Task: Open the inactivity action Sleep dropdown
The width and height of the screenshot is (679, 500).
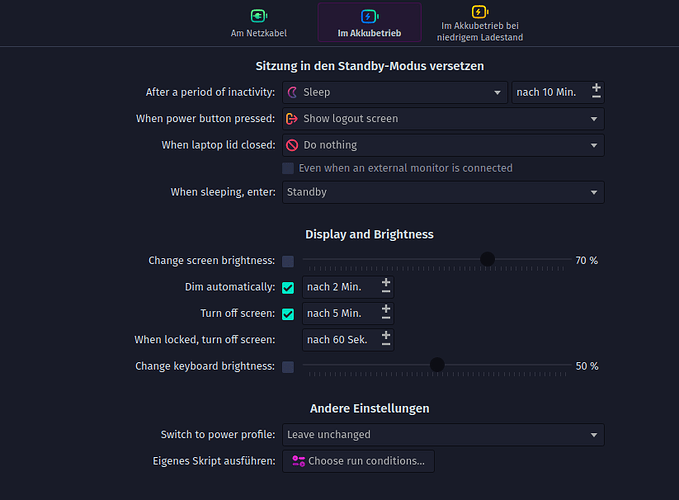Action: [395, 92]
